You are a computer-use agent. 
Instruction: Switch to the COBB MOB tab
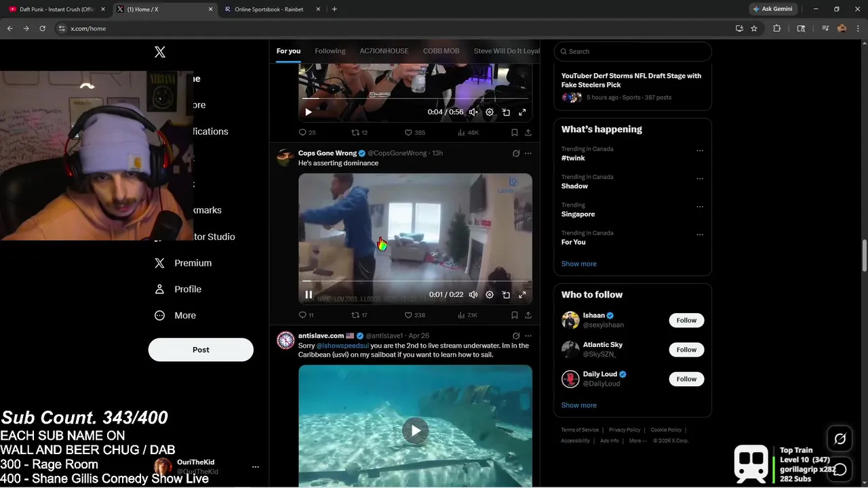coord(441,51)
